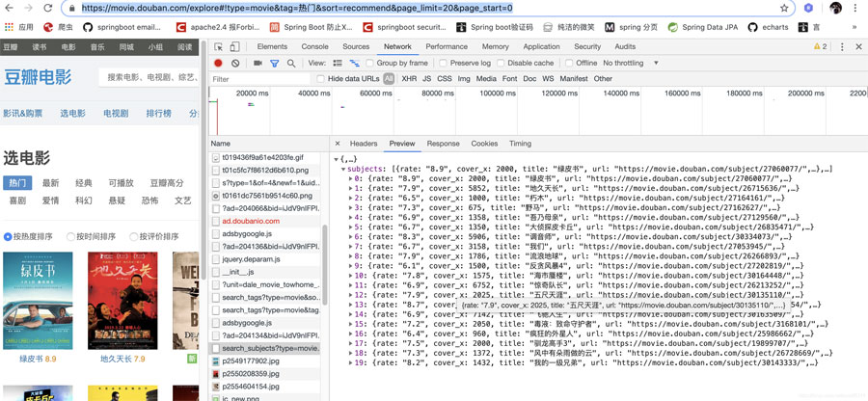Show the request Response tab
868x401 pixels.
point(443,144)
